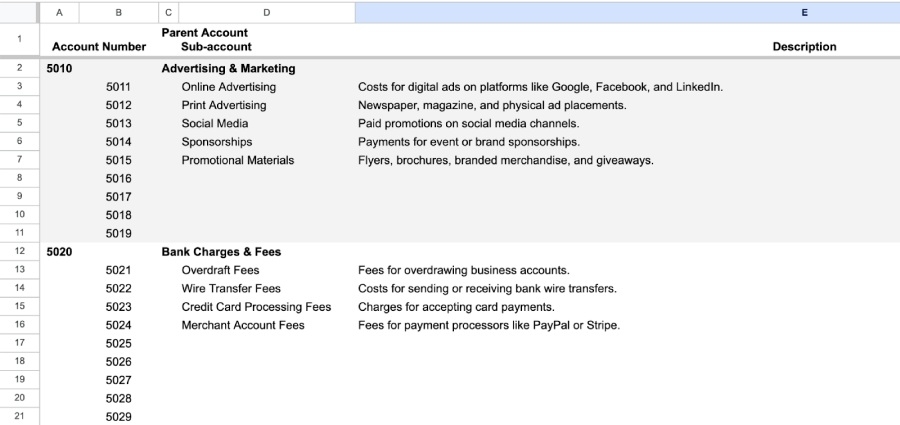900x425 pixels.
Task: Click the PayPal or Stripe description cell
Action: click(488, 325)
